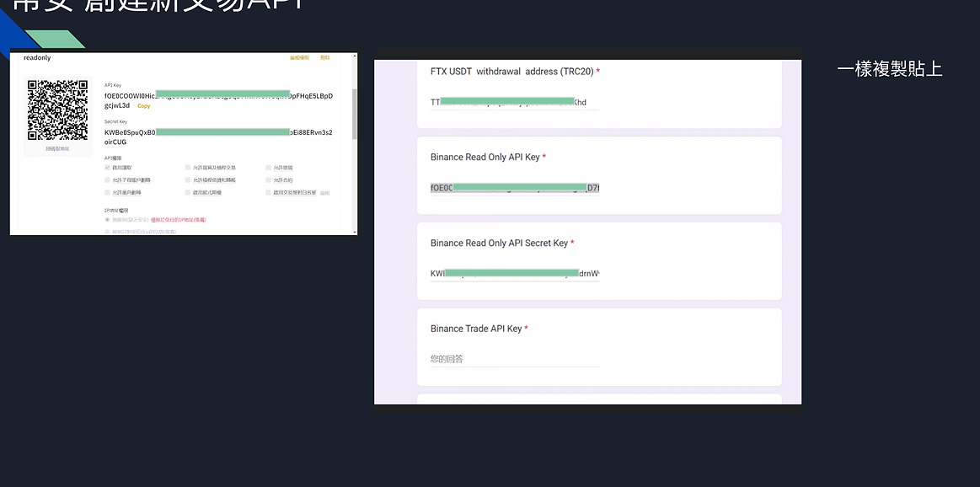Viewport: 980px width, 487px height.
Task: Click the QR code image in Binance panel
Action: click(57, 110)
